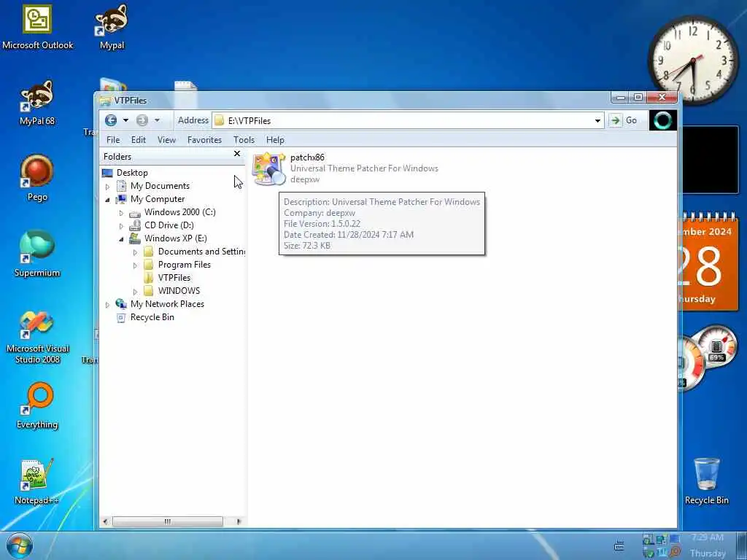Screen dimensions: 747x560
Task: Expand My Network Places node
Action: 108,305
